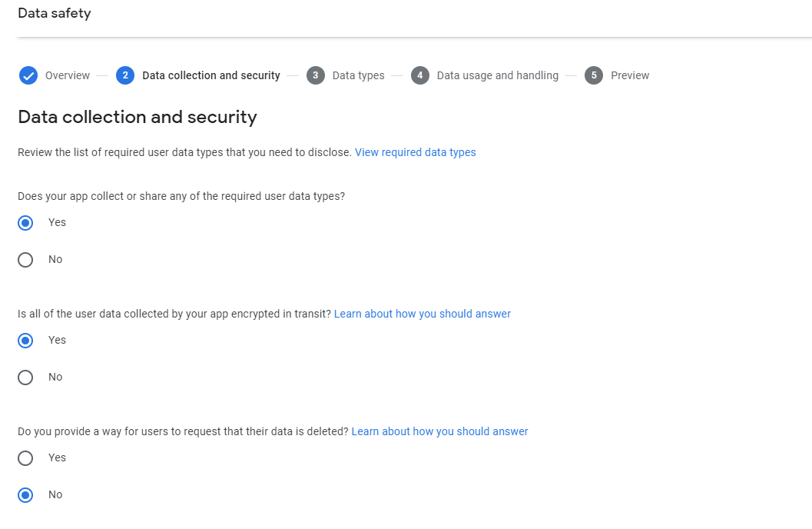Viewport: 812px width, 529px height.
Task: Click the Overview checkmark step icon
Action: (x=28, y=75)
